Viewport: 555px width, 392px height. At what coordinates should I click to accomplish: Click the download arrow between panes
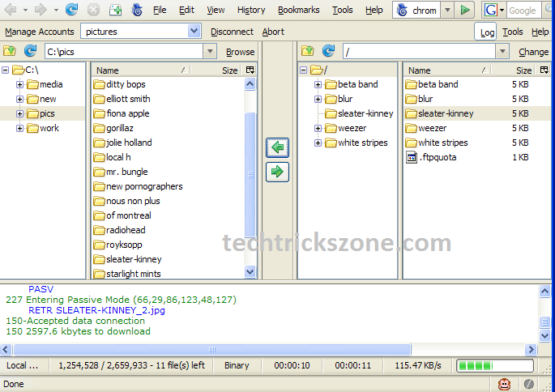(x=278, y=147)
